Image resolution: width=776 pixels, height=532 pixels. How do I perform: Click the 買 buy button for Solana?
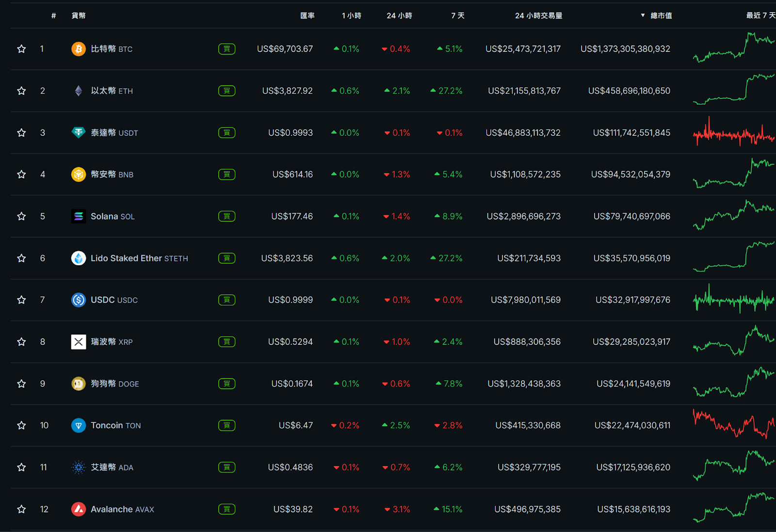tap(227, 216)
